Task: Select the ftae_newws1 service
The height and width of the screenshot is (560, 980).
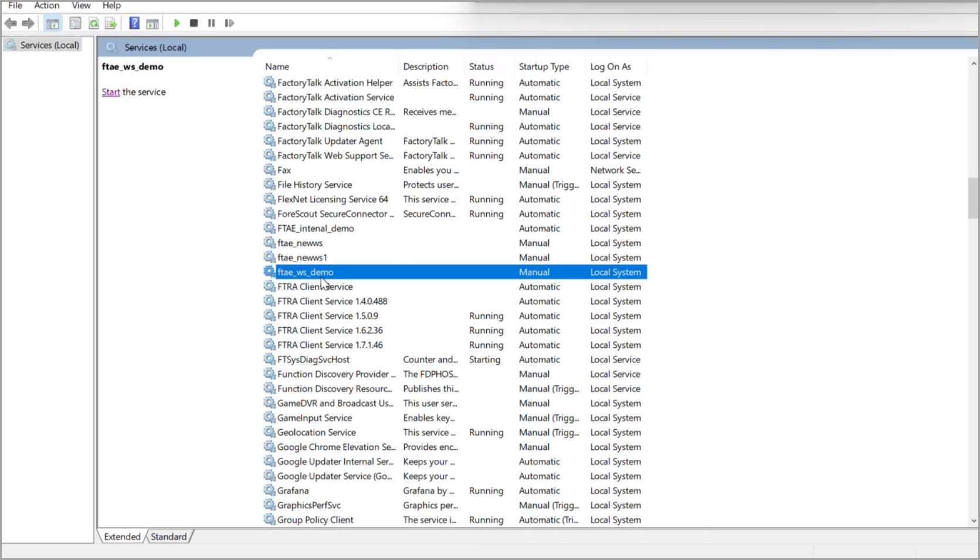Action: (455, 257)
